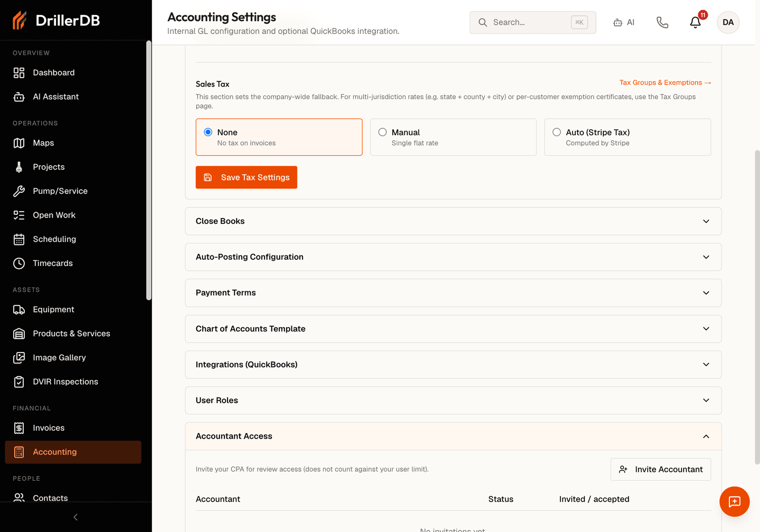Viewport: 760px width, 532px height.
Task: Select the Pump/Service wrench icon
Action: pos(19,191)
